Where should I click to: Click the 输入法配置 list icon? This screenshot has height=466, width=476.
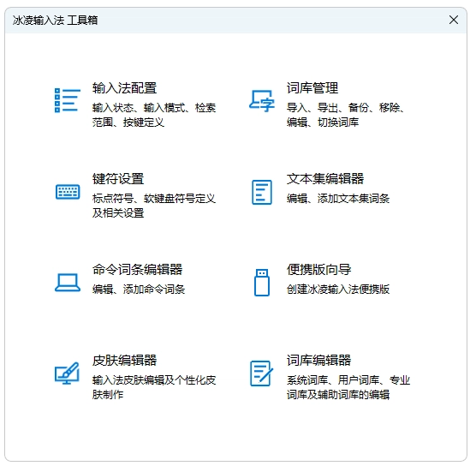pyautogui.click(x=68, y=100)
